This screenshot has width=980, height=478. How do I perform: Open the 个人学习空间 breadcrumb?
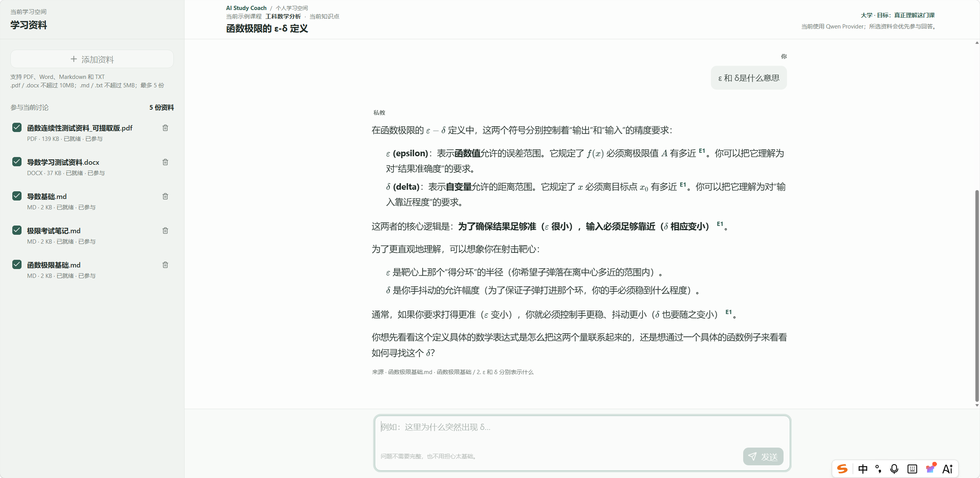coord(291,8)
